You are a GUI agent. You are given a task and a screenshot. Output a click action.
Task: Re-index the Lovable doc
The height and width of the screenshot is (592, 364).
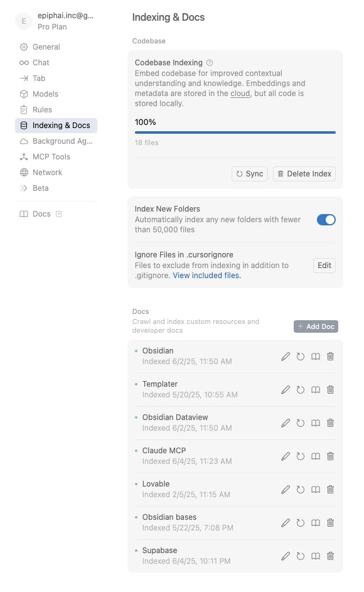[x=300, y=489]
